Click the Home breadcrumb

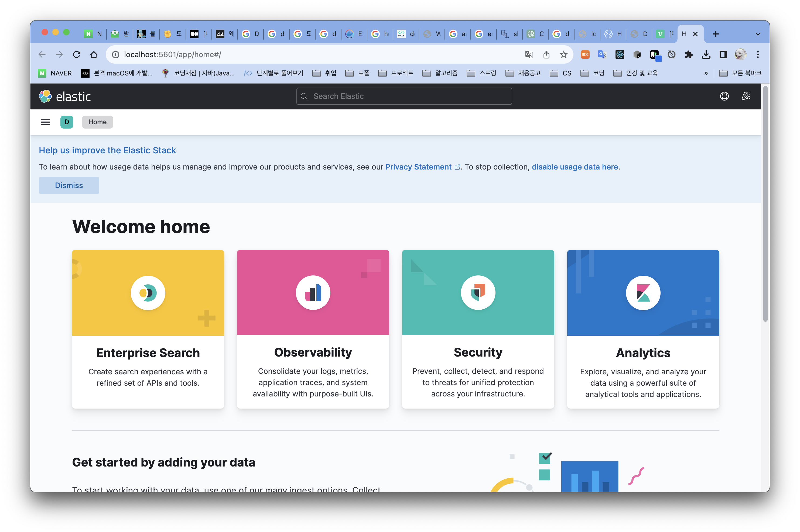[97, 122]
